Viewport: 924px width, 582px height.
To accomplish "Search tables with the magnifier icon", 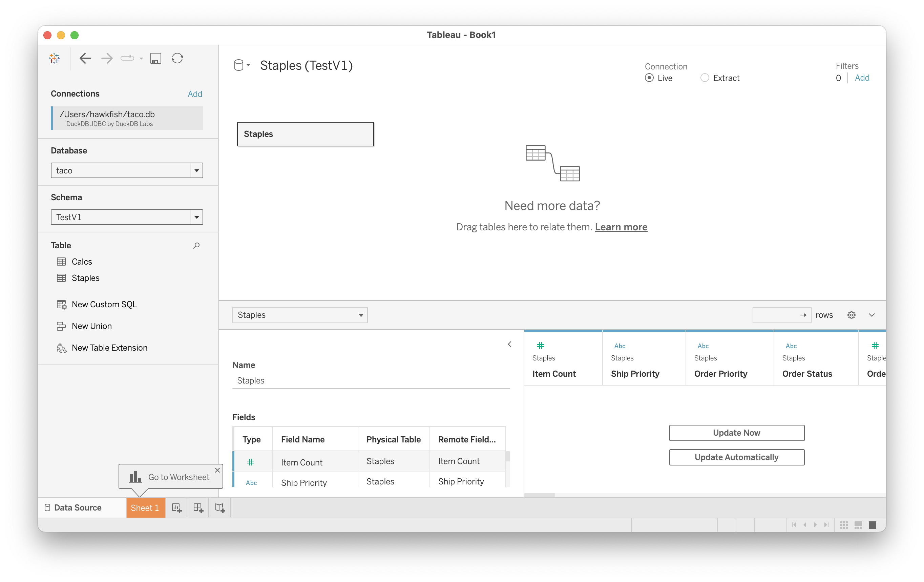I will tap(196, 245).
